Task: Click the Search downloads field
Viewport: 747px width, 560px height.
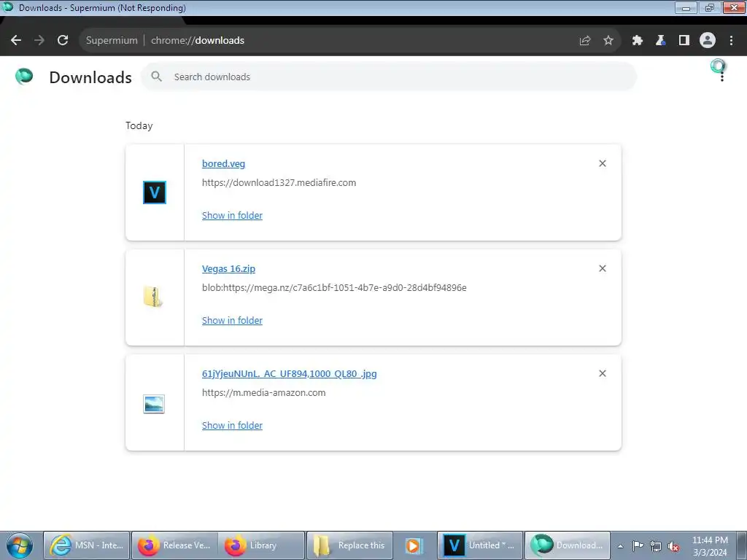Action: point(388,77)
